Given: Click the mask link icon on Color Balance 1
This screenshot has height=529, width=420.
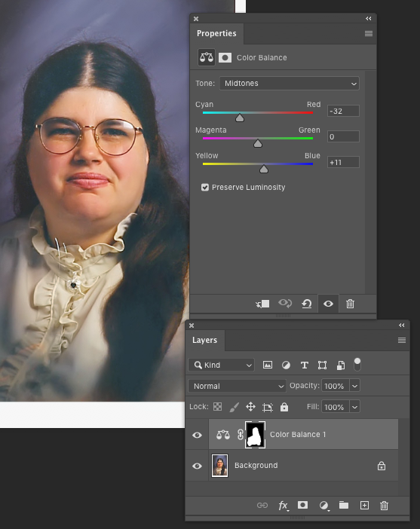Looking at the screenshot, I should tap(240, 435).
